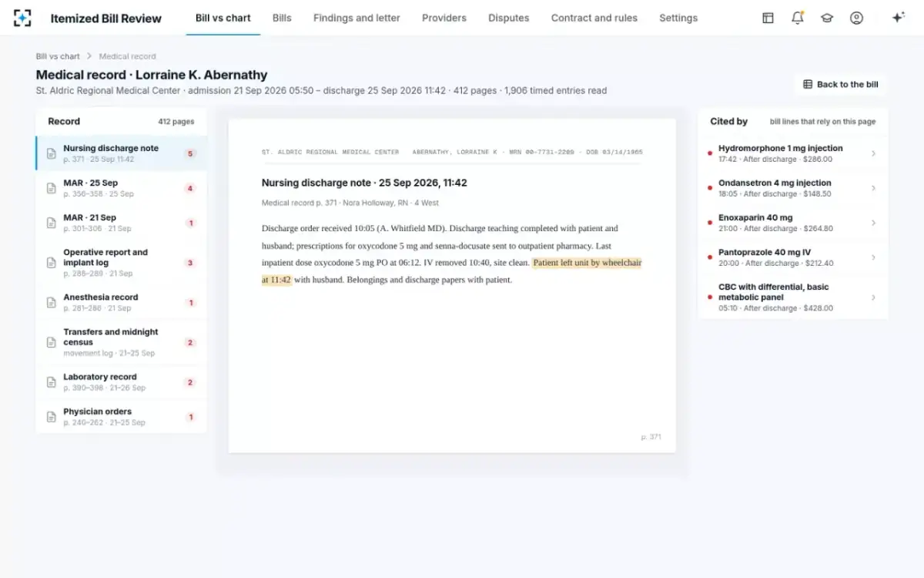Click document icon beside Transfers and midnight census

point(51,342)
